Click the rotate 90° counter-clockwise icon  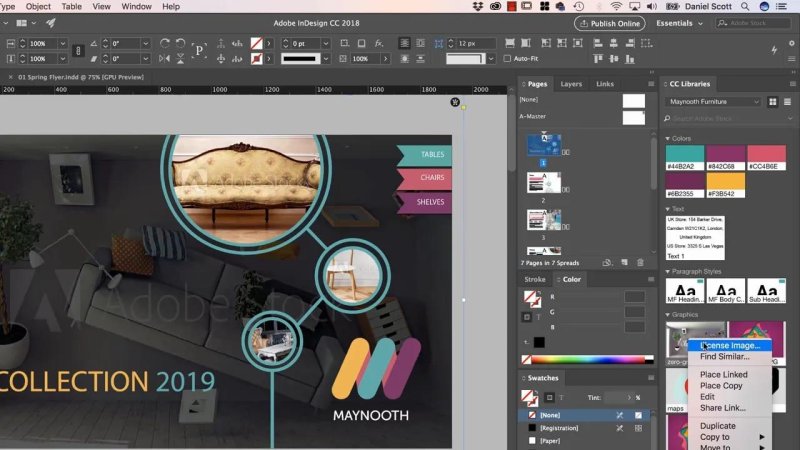pos(180,43)
